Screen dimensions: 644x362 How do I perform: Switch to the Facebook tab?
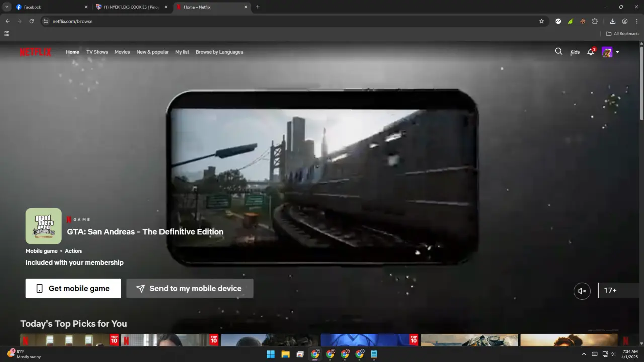coord(52,7)
